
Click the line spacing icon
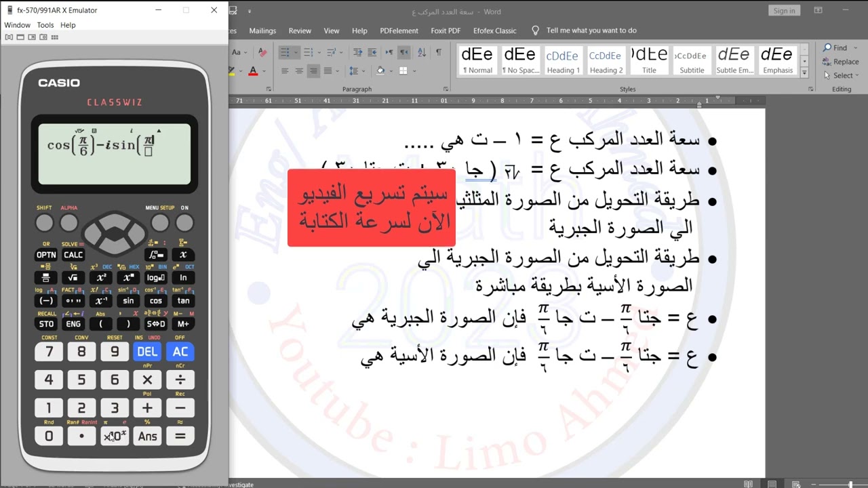(x=354, y=70)
